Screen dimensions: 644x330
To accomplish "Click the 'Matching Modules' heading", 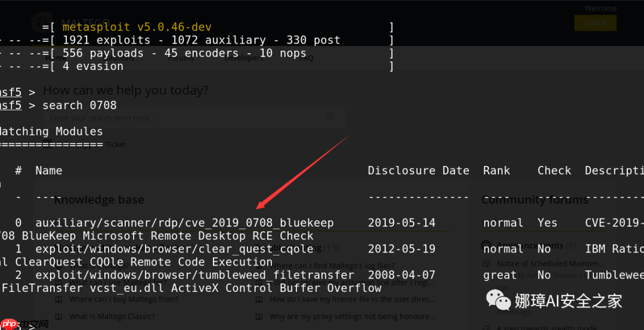I will [x=51, y=132].
